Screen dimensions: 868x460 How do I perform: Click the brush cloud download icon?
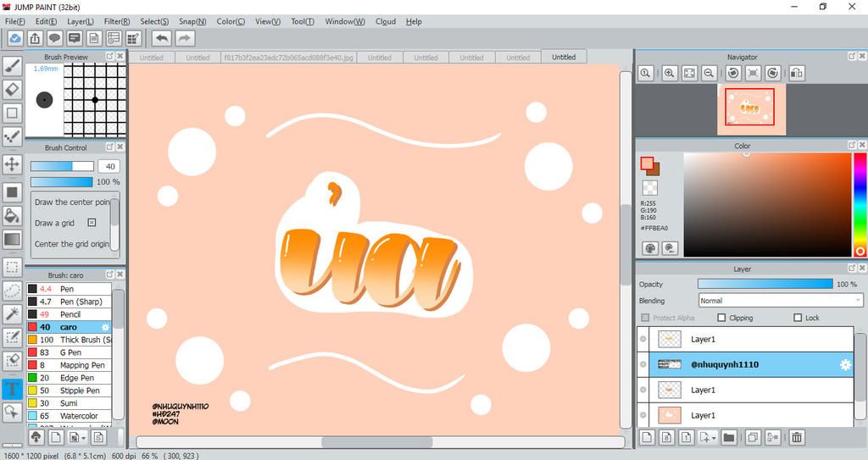pyautogui.click(x=36, y=437)
